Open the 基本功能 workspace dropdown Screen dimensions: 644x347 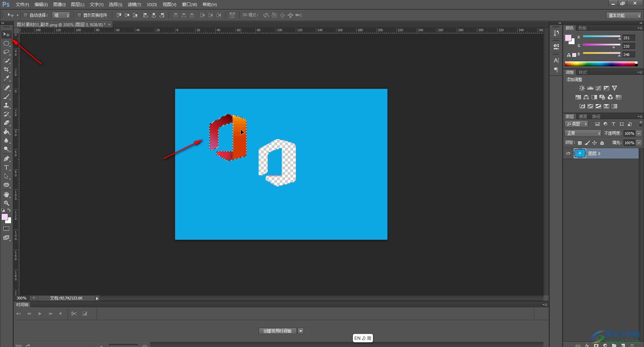coord(624,15)
